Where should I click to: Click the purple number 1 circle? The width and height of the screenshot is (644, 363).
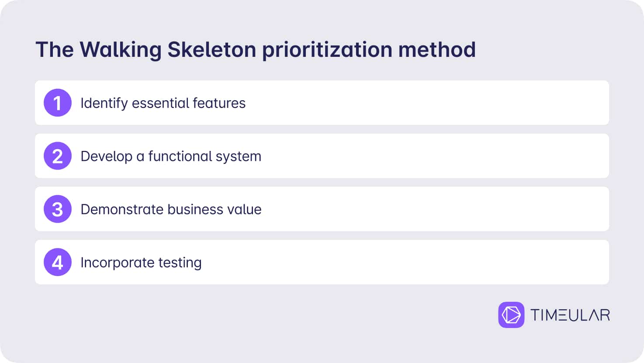tap(58, 103)
